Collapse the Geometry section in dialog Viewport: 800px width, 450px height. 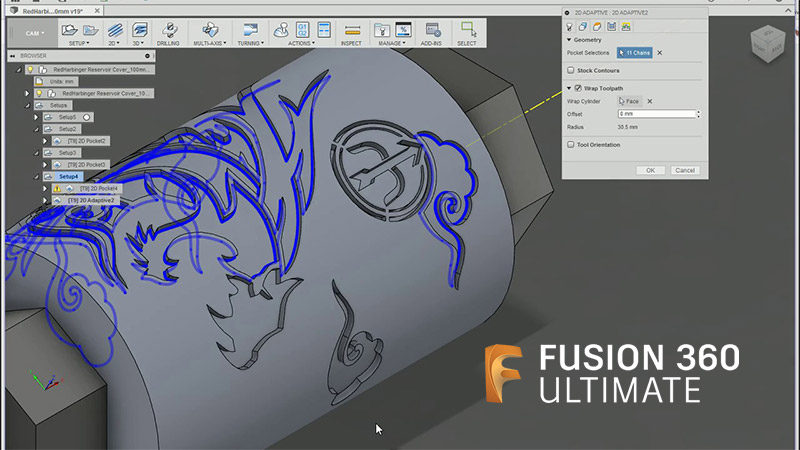569,40
